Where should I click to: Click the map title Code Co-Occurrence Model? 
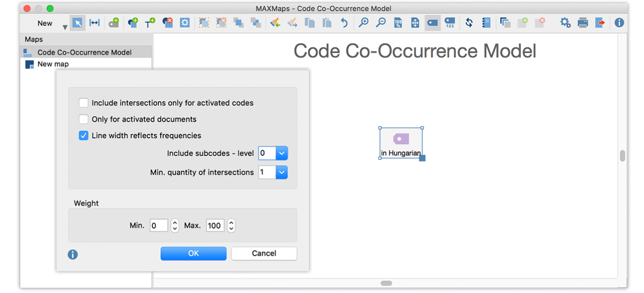[x=415, y=51]
